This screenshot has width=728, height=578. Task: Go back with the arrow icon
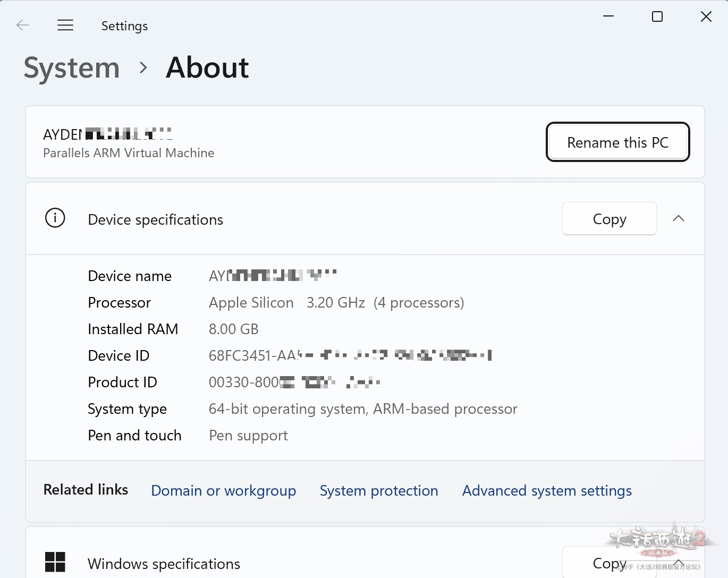pyautogui.click(x=23, y=25)
